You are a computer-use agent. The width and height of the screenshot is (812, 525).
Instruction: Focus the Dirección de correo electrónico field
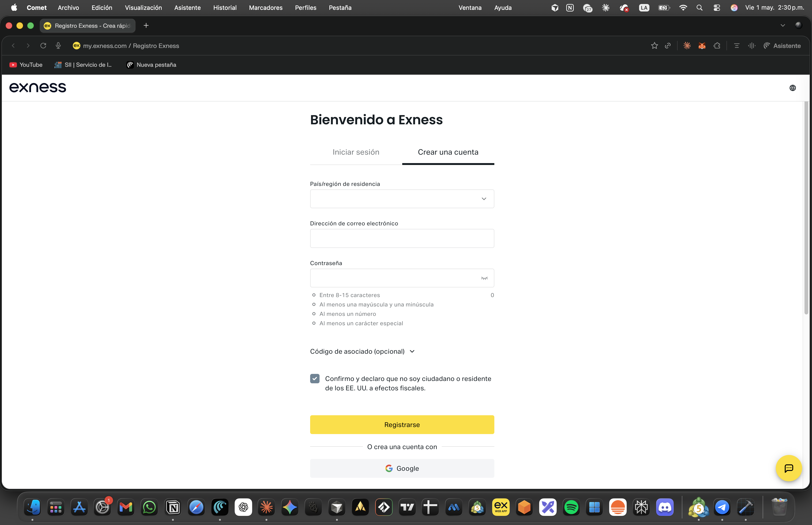402,238
